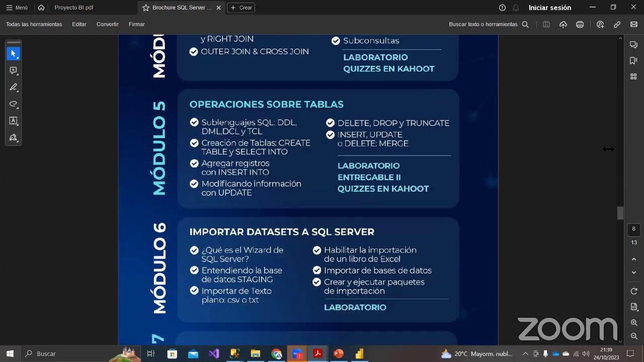Open Todas las herramientas
Screen dimensions: 644x362
34,24
